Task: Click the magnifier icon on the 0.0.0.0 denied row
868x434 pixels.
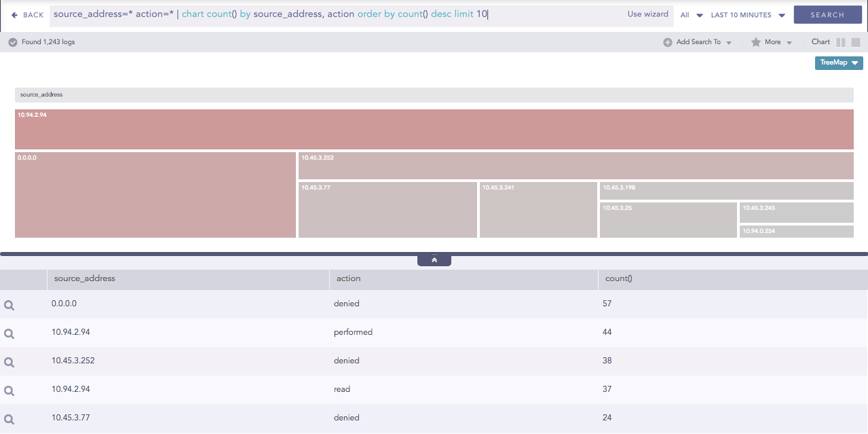Action: [x=9, y=304]
